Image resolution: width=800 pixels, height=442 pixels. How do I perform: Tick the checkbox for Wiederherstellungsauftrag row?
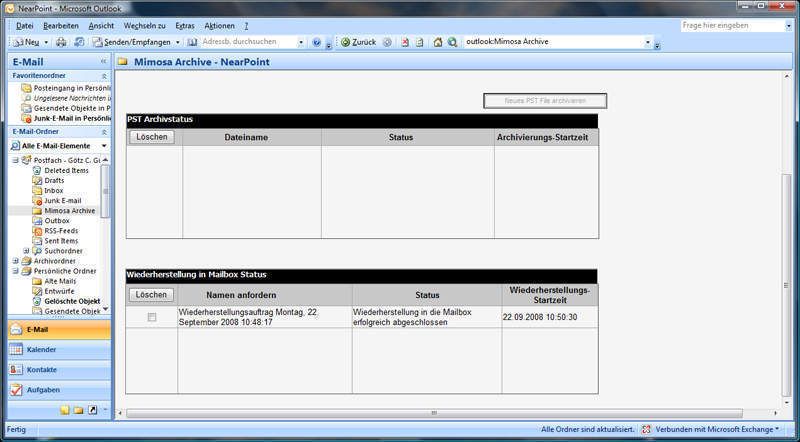(152, 317)
